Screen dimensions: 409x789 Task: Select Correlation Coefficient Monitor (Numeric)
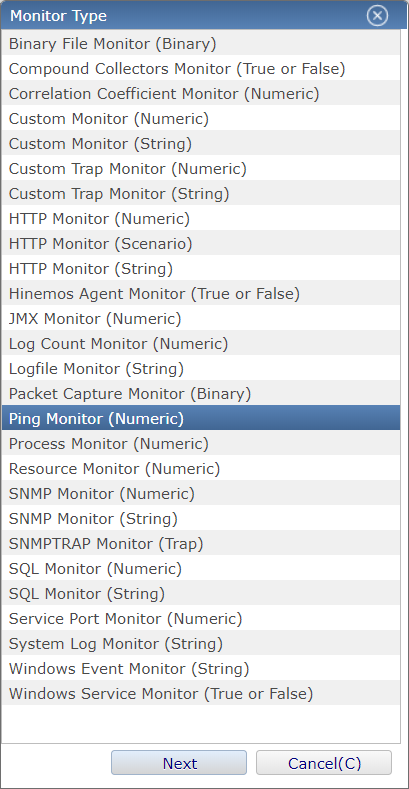click(201, 94)
